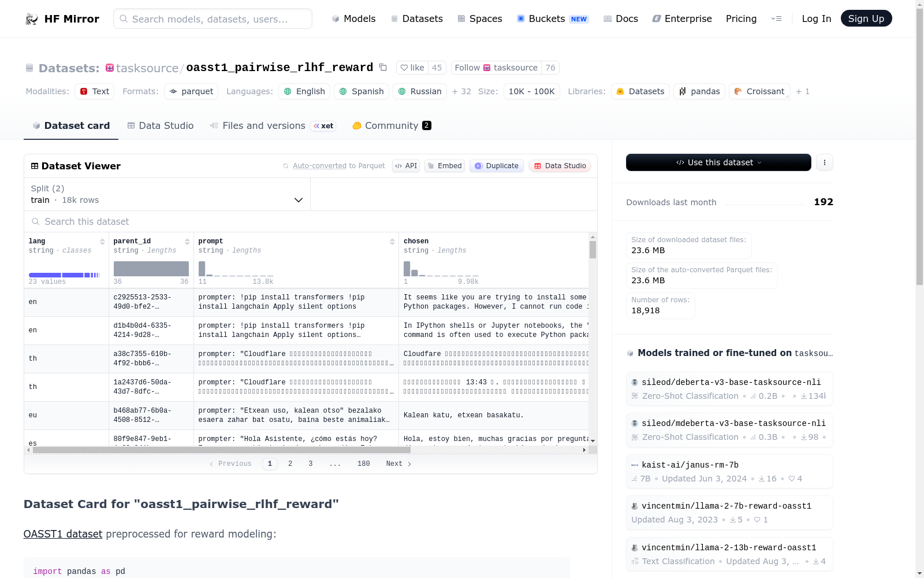Viewport: 924px width, 578px height.
Task: Click the HF Mirror logo icon
Action: [32, 19]
